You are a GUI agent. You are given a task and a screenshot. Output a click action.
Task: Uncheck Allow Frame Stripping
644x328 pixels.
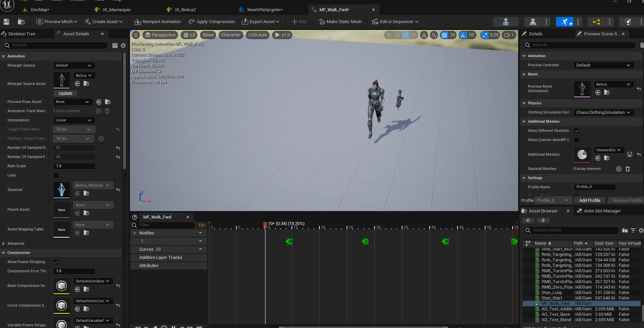56,262
